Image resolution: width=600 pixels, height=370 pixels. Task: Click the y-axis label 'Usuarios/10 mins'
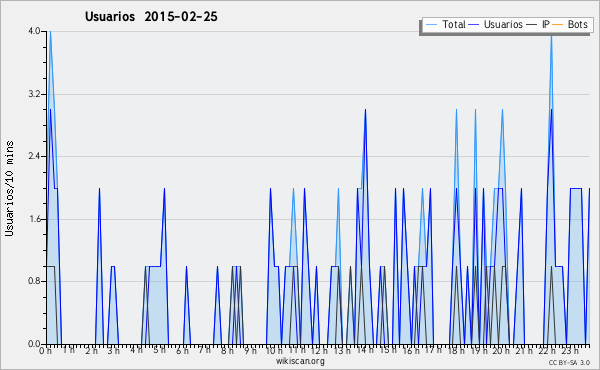point(9,189)
